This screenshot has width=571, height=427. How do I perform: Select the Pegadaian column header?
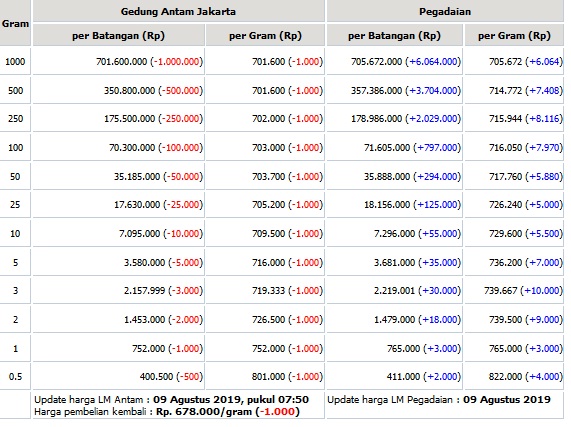[445, 12]
